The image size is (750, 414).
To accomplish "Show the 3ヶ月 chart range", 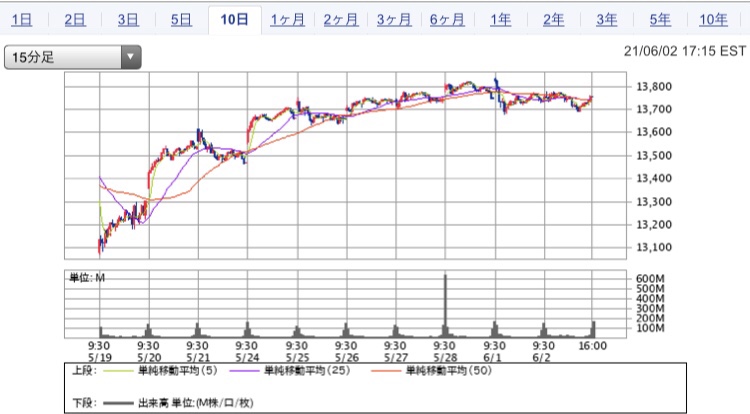I will (394, 20).
